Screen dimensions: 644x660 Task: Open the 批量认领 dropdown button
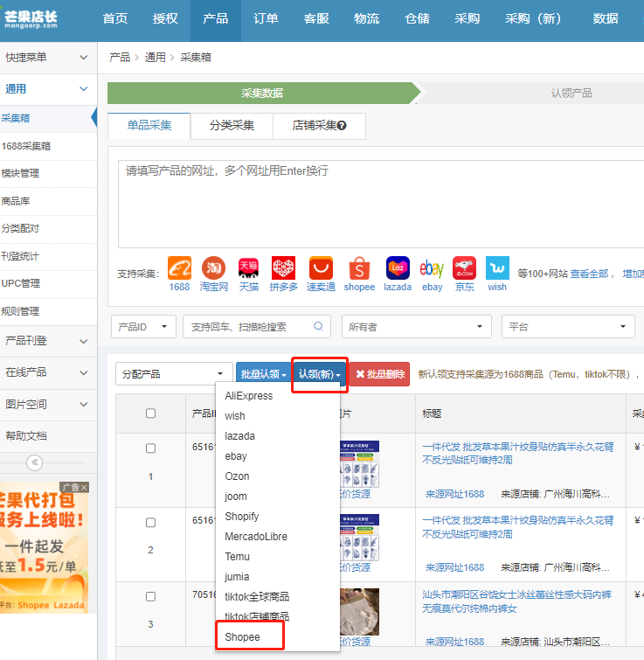(263, 374)
